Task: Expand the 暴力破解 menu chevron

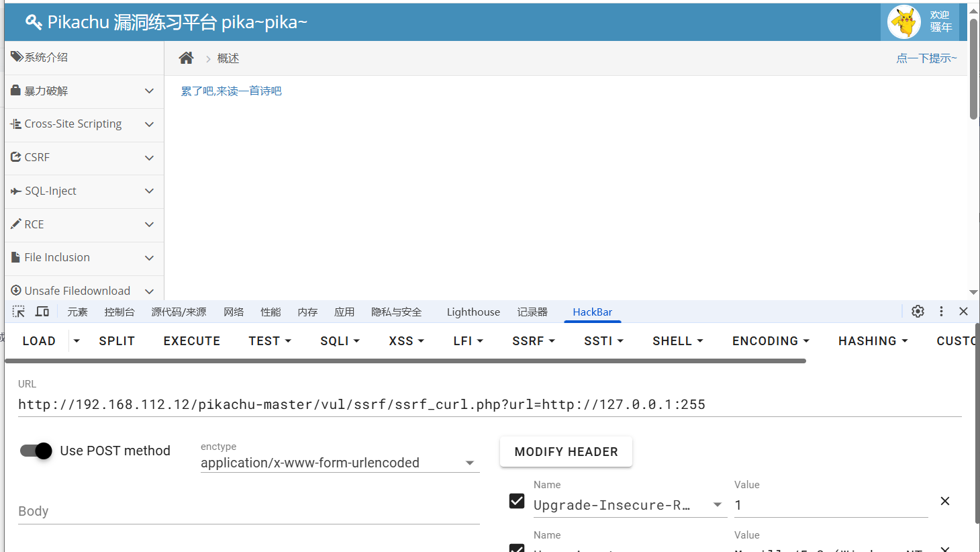Action: coord(149,91)
